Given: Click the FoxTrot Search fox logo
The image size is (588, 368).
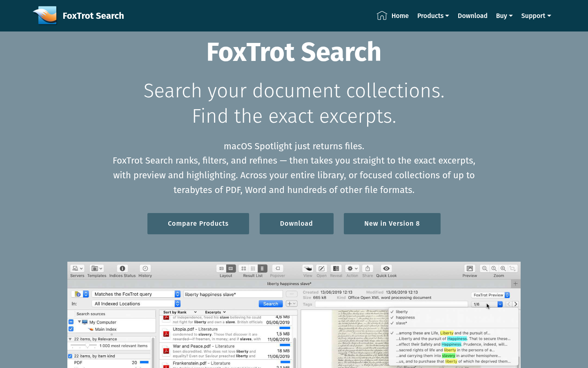Looking at the screenshot, I should coord(45,16).
